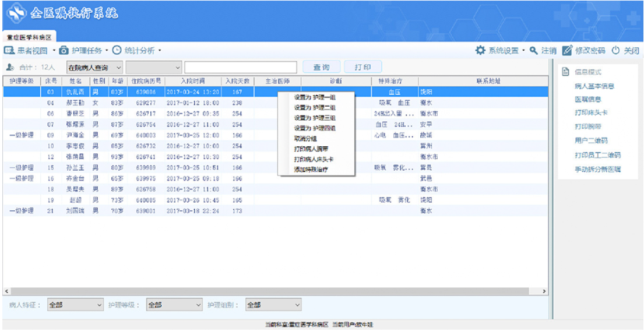Click the 打印 button
The height and width of the screenshot is (331, 644).
[363, 68]
